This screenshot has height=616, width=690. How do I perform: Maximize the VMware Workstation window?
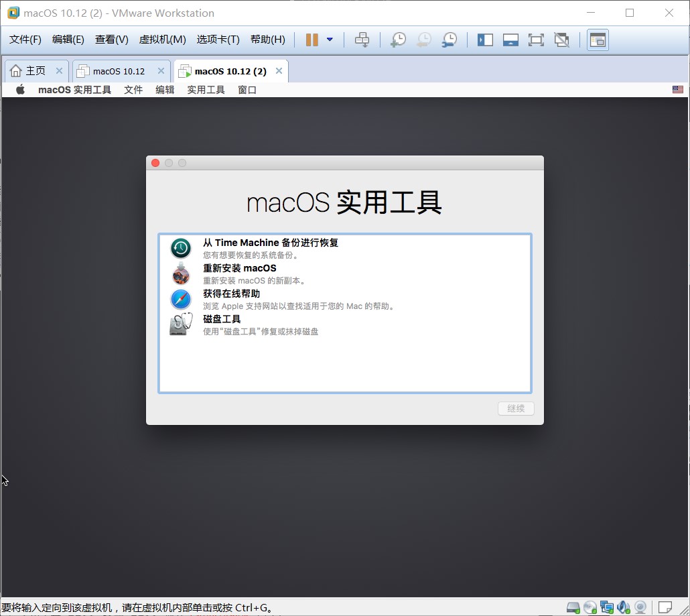point(630,13)
